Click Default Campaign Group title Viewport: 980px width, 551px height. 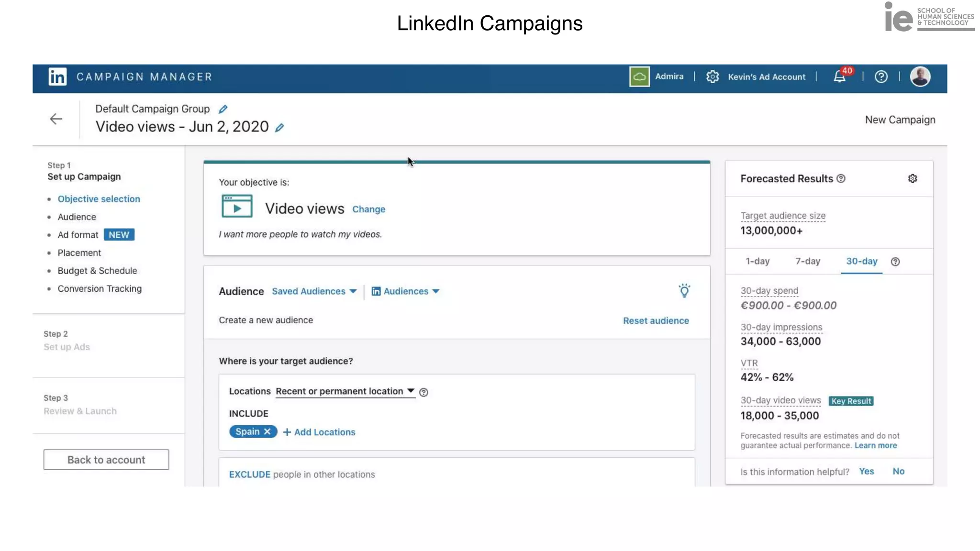(x=153, y=109)
